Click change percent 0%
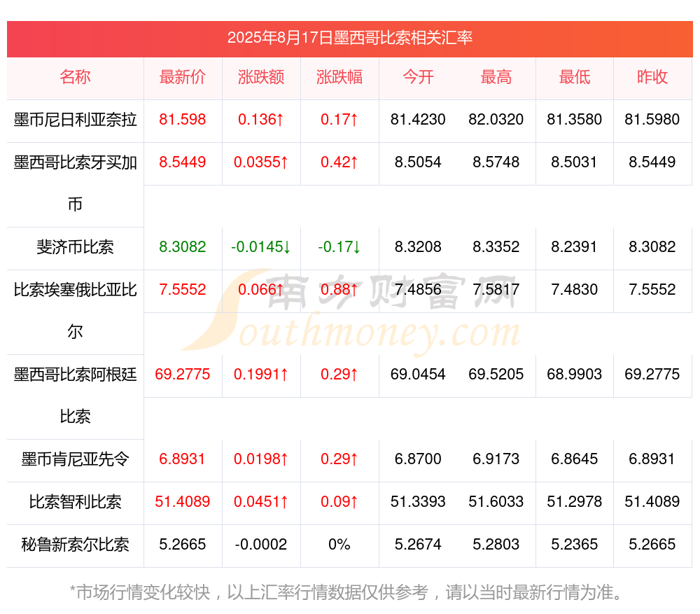 339,545
